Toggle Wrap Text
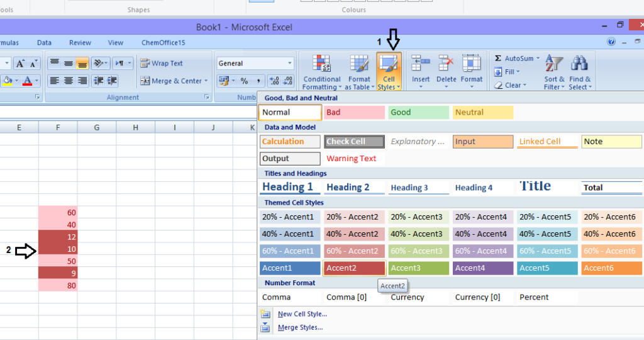644x340 pixels. (x=162, y=64)
